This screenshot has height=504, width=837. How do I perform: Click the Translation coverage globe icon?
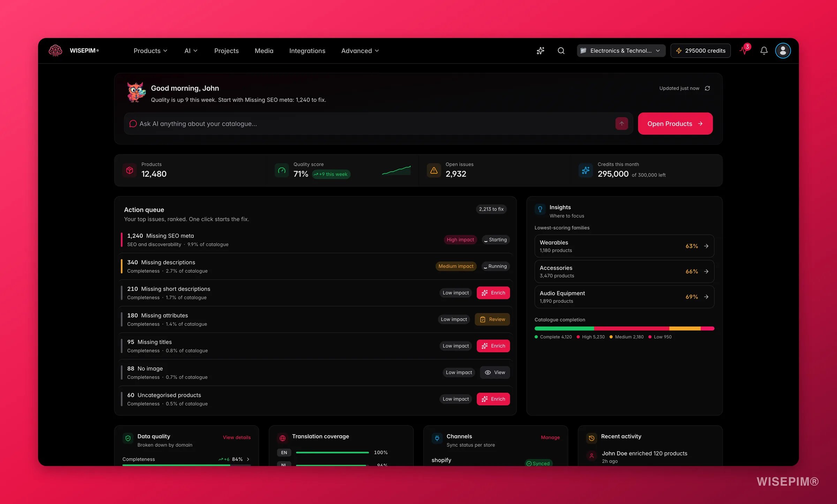pyautogui.click(x=282, y=438)
